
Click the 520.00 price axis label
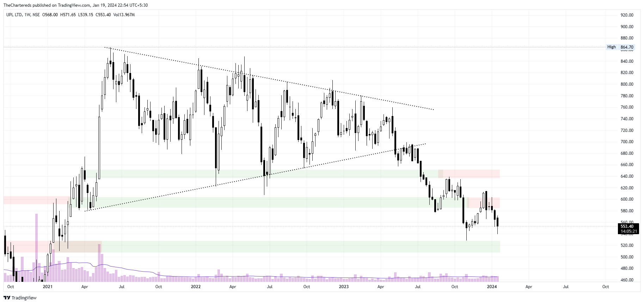click(627, 245)
